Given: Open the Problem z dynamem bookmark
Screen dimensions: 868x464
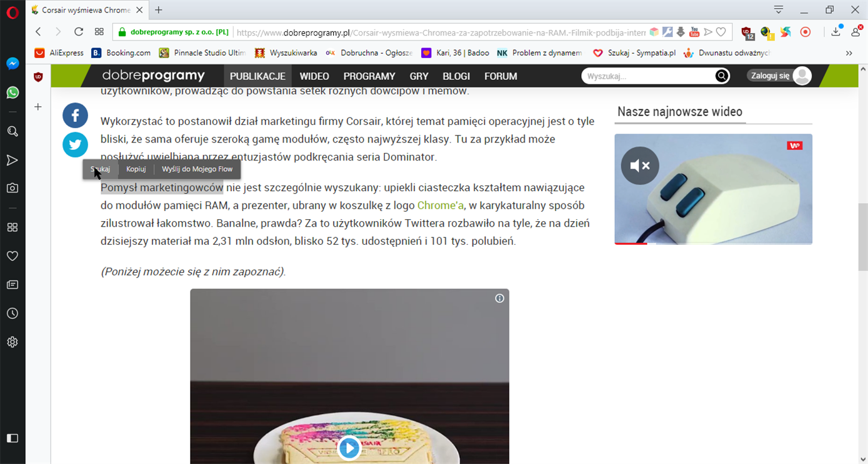Looking at the screenshot, I should pyautogui.click(x=540, y=53).
